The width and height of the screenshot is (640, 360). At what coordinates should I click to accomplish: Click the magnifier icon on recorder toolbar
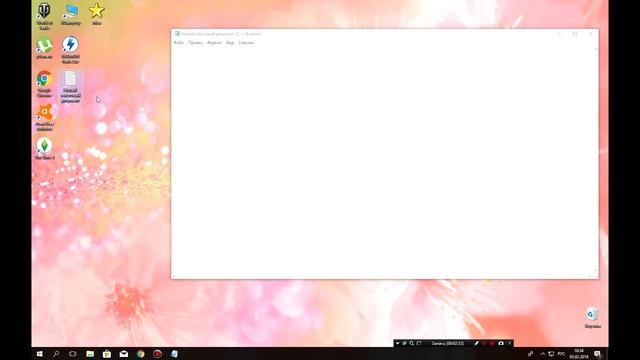(411, 344)
